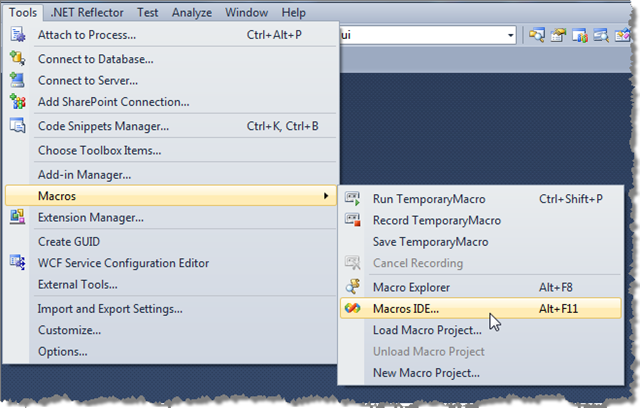Click the first toolbar search window icon
The height and width of the screenshot is (408, 640).
pos(537,35)
